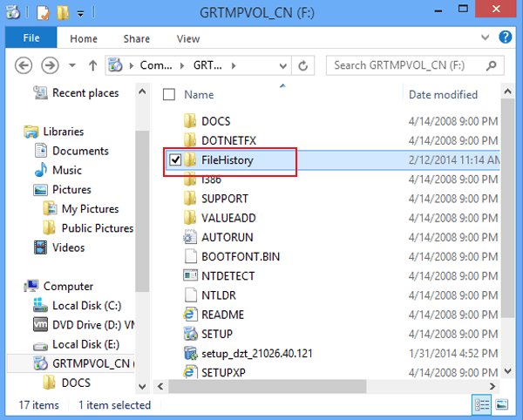The width and height of the screenshot is (523, 420).
Task: Open the address bar history dropdown
Action: pyautogui.click(x=282, y=65)
